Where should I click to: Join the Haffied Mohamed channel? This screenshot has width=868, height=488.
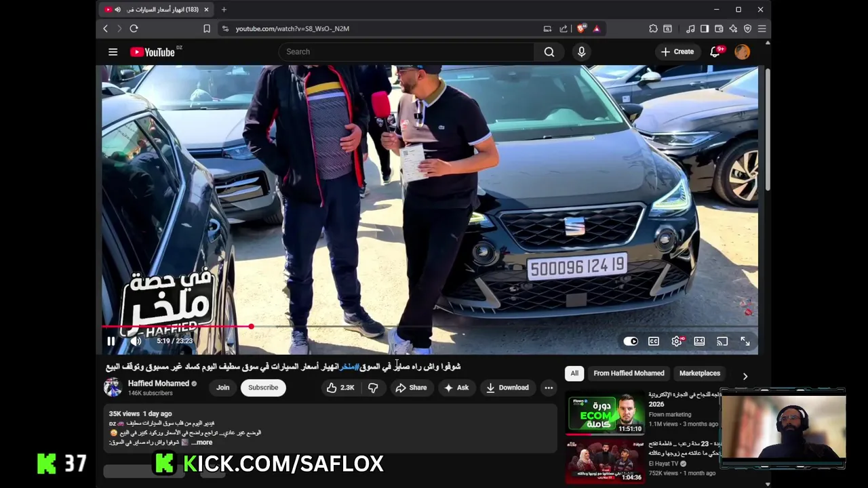point(222,388)
